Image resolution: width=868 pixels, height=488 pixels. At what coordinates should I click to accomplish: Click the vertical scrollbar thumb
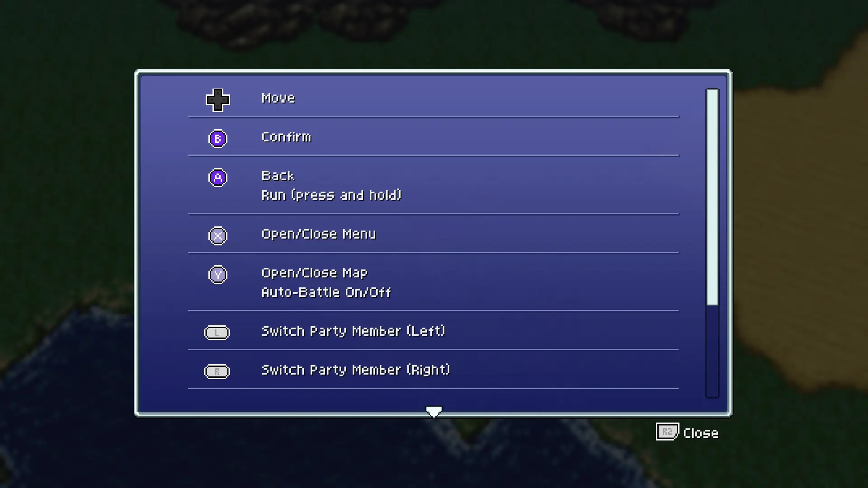point(712,197)
